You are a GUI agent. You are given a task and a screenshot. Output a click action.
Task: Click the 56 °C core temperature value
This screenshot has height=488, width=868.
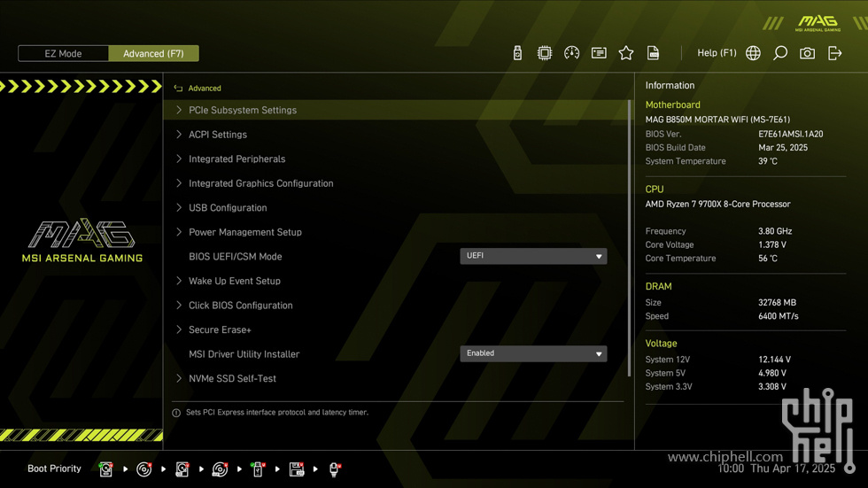pos(768,259)
